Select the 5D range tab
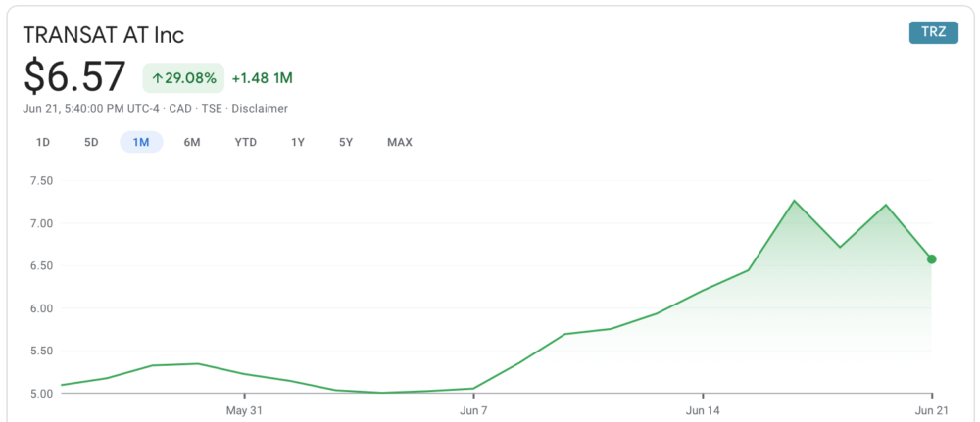 91,142
